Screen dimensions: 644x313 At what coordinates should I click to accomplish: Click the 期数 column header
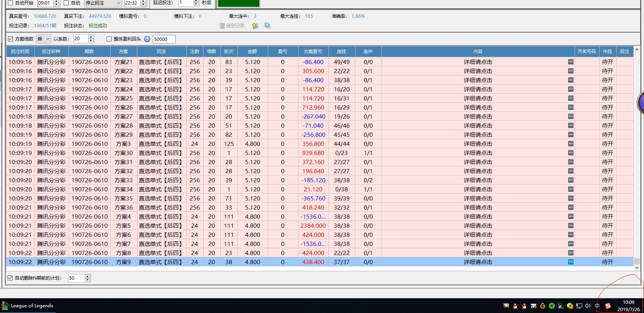(x=89, y=52)
